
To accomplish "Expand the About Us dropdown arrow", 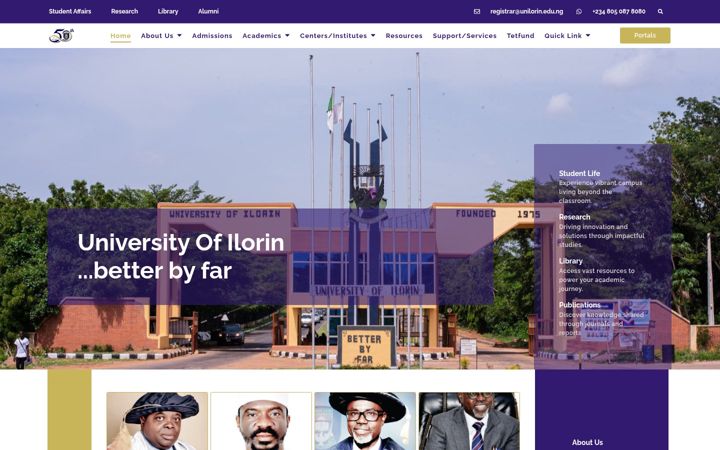I will (179, 35).
